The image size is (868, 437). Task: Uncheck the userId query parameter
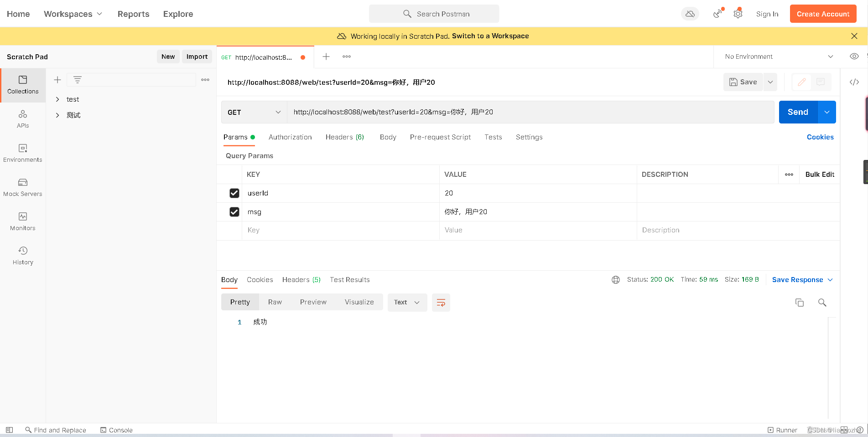[234, 193]
